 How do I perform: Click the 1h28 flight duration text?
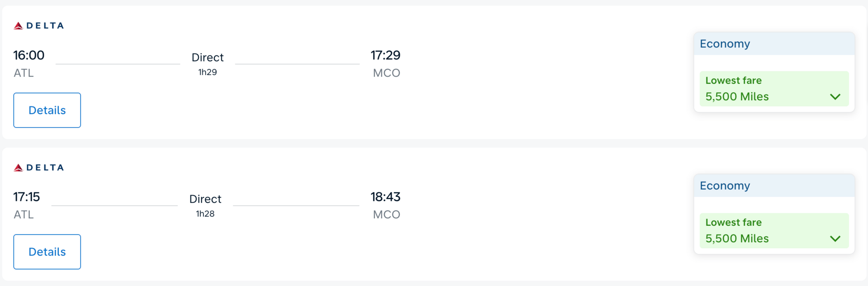point(205,214)
